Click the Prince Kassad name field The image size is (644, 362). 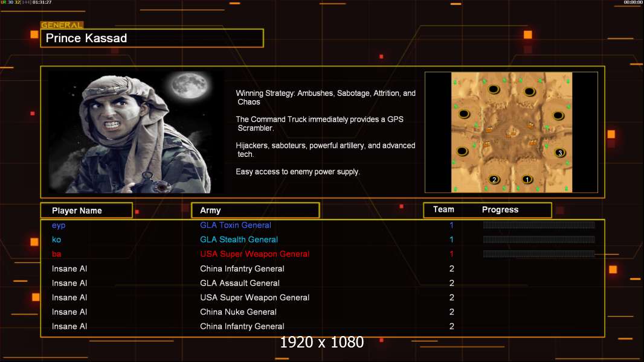[152, 38]
